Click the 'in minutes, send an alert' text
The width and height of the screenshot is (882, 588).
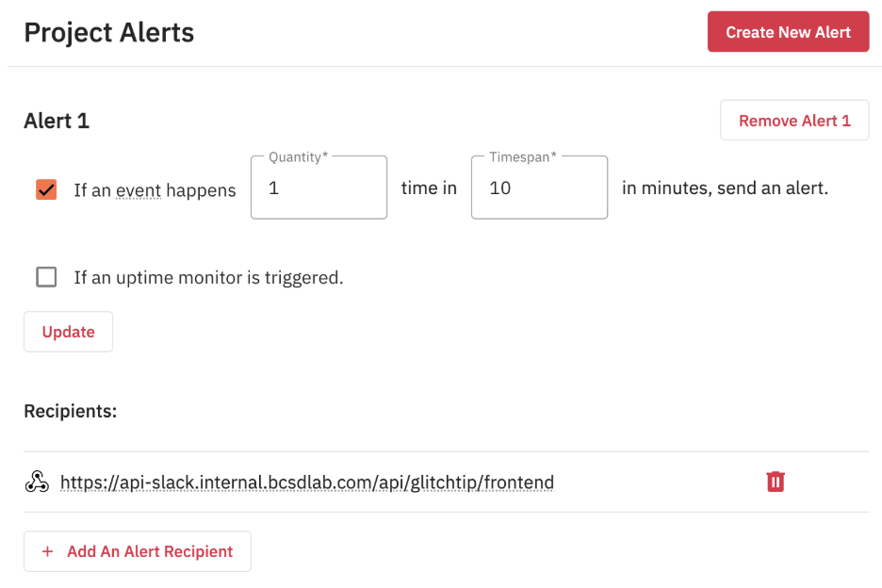click(725, 188)
